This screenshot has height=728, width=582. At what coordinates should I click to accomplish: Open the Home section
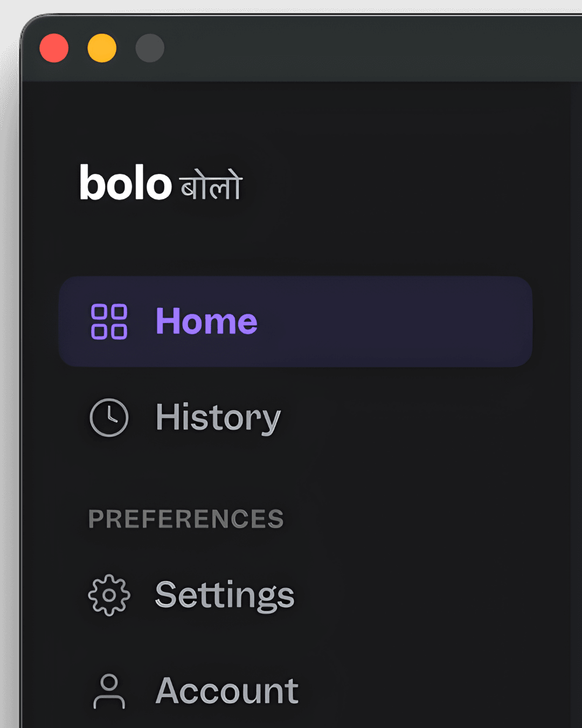(x=206, y=321)
